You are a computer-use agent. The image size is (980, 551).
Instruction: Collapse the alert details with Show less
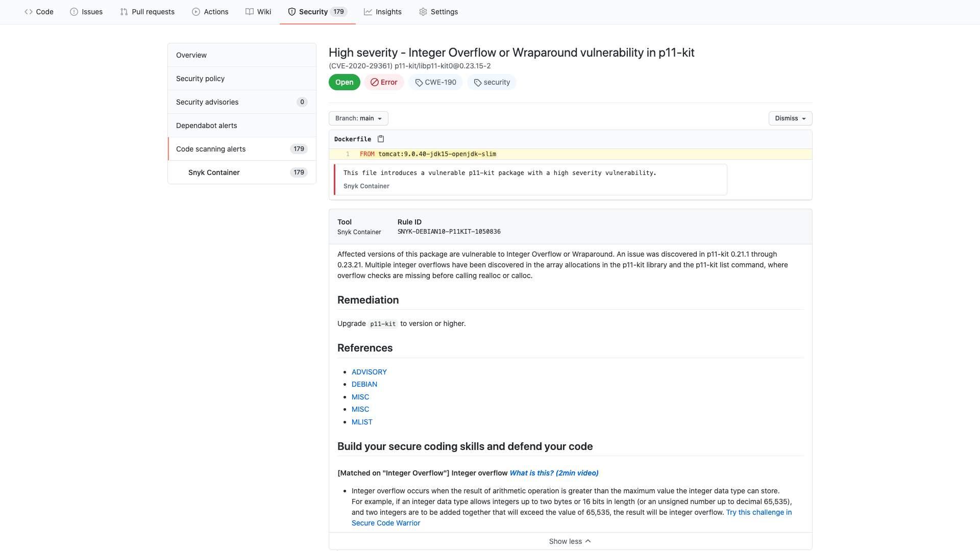coord(570,541)
